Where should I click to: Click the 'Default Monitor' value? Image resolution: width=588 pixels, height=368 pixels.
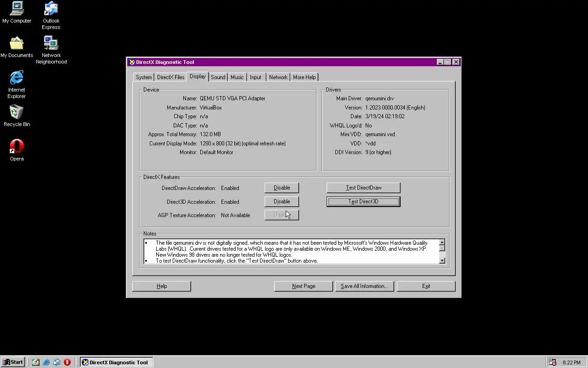tap(216, 152)
